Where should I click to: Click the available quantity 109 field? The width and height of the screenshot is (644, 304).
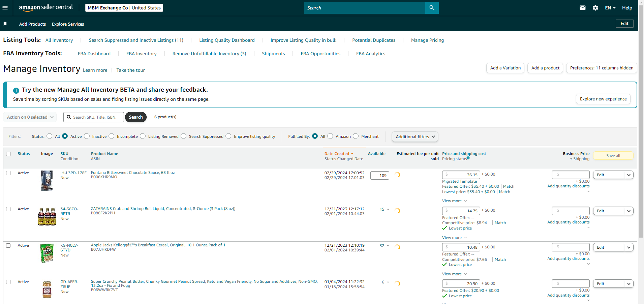point(380,175)
